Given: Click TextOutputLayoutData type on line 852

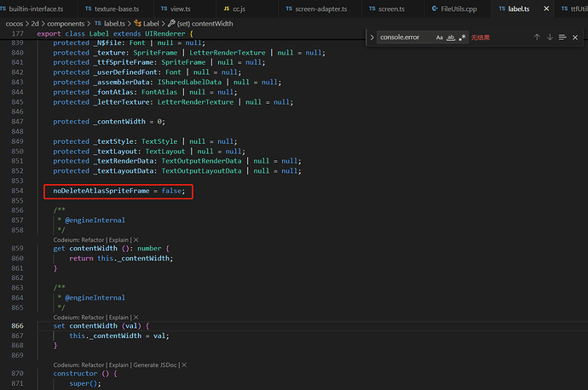Looking at the screenshot, I should point(201,171).
